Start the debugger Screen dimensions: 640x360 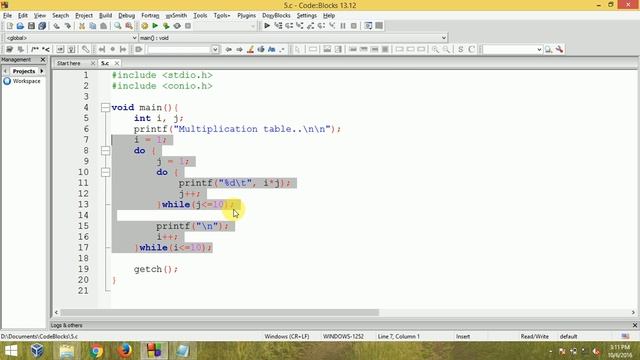click(x=267, y=26)
